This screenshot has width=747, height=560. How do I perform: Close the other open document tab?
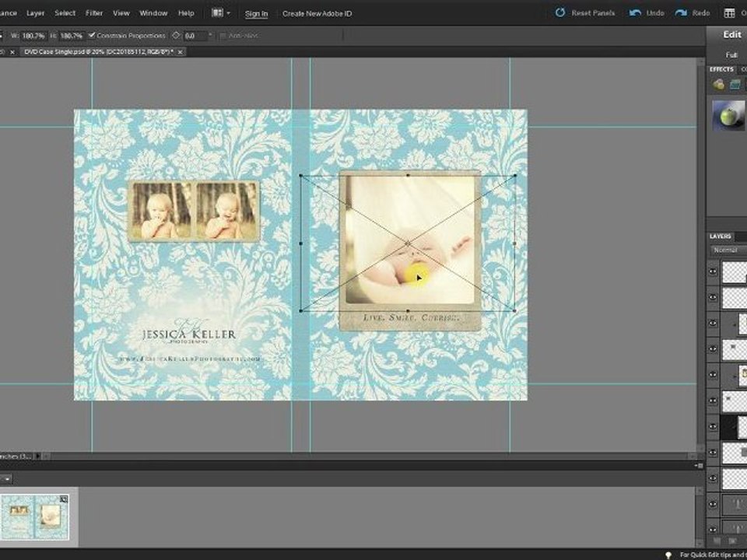(12, 52)
